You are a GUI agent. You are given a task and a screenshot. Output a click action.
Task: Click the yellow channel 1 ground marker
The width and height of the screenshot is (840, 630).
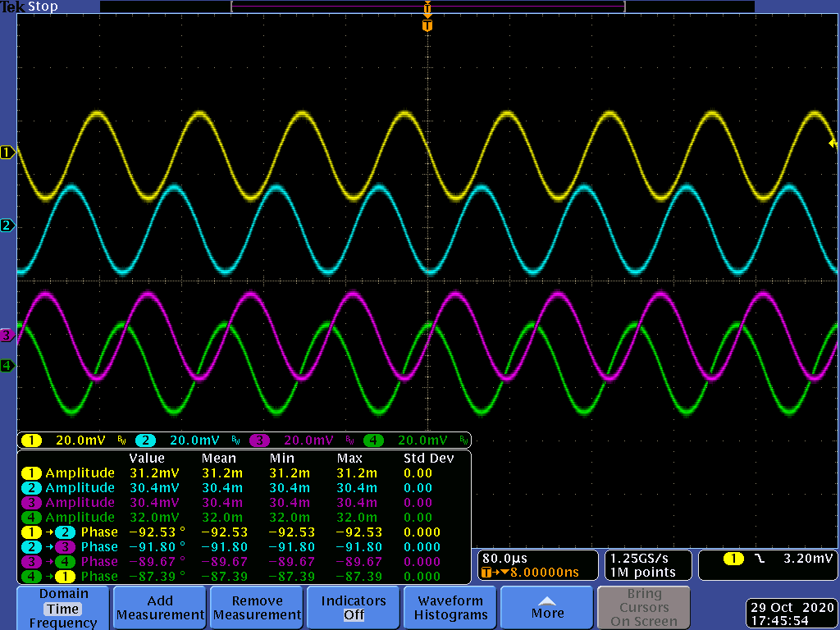point(7,153)
